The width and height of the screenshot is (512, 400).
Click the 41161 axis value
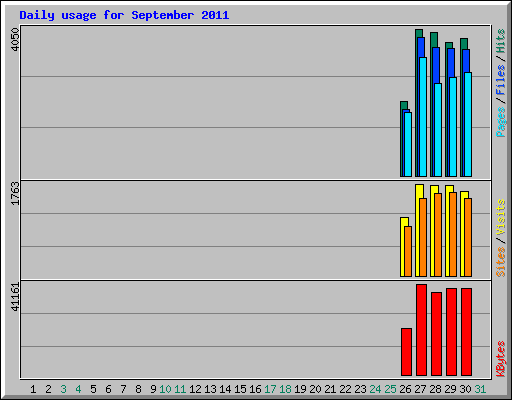15,297
